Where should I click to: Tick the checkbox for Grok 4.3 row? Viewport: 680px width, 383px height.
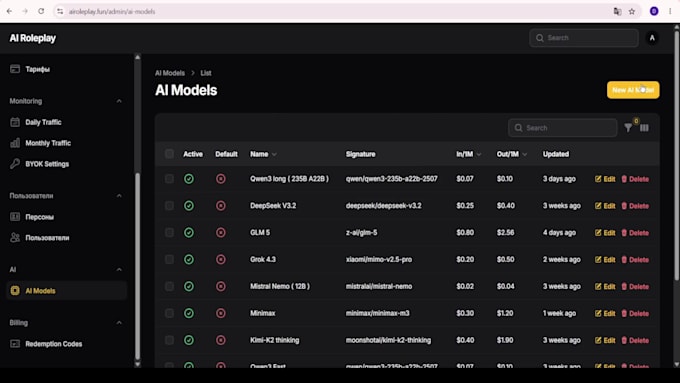[169, 259]
